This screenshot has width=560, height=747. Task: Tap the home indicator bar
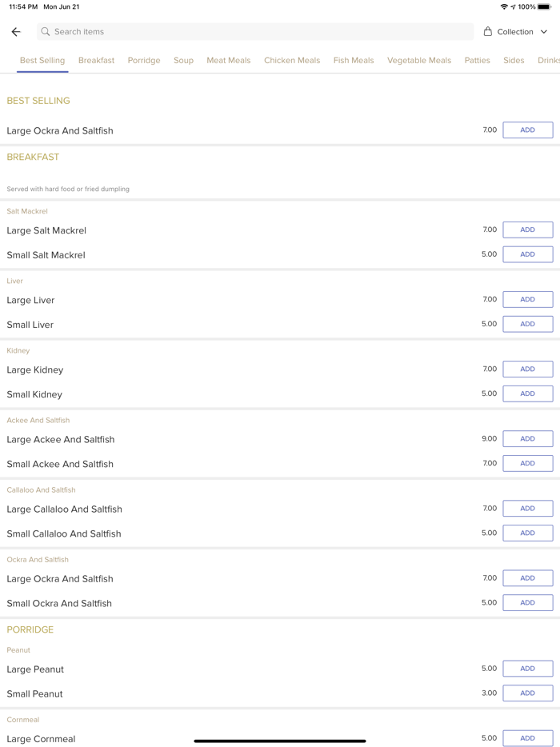tap(280, 741)
